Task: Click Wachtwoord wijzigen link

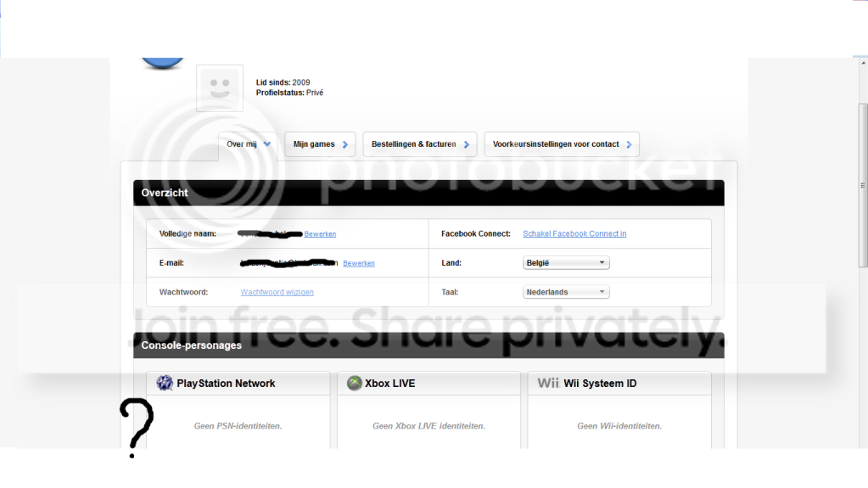Action: pyautogui.click(x=277, y=293)
